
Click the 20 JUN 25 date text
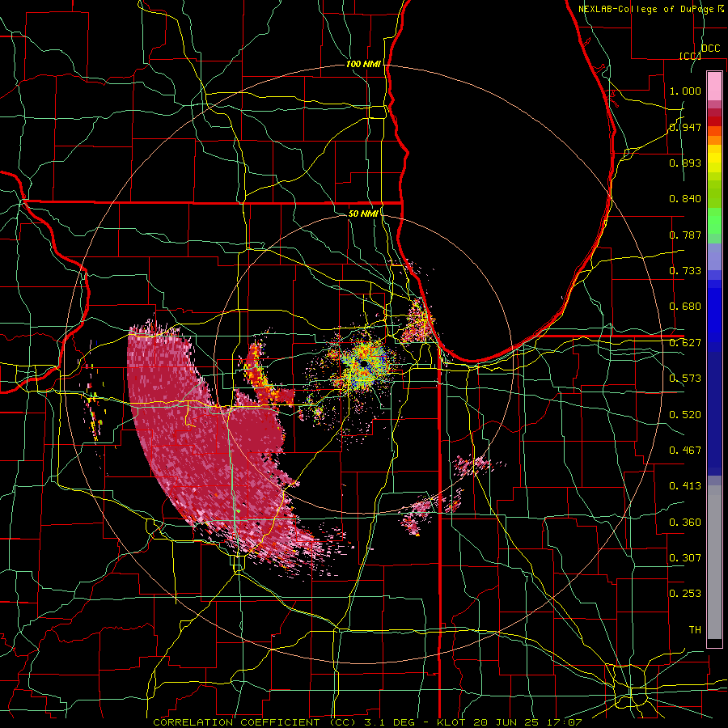pos(506,722)
